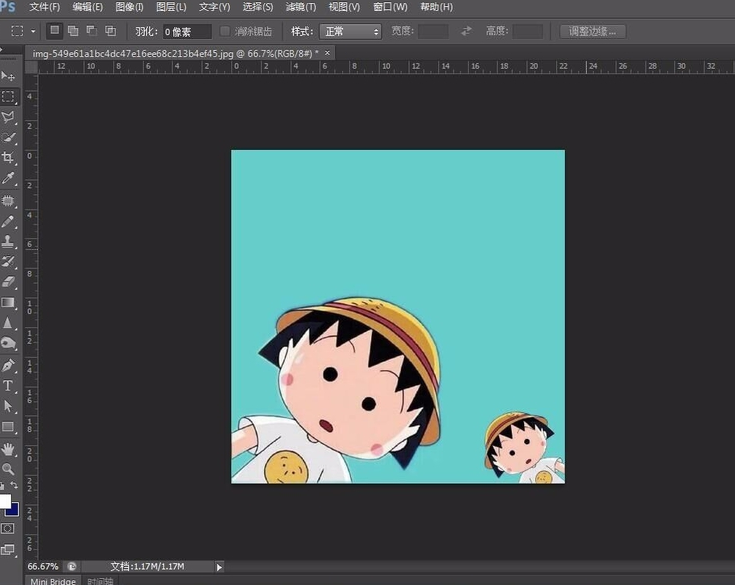This screenshot has width=735, height=585.
Task: Click the 调整边缘 button
Action: pos(593,31)
